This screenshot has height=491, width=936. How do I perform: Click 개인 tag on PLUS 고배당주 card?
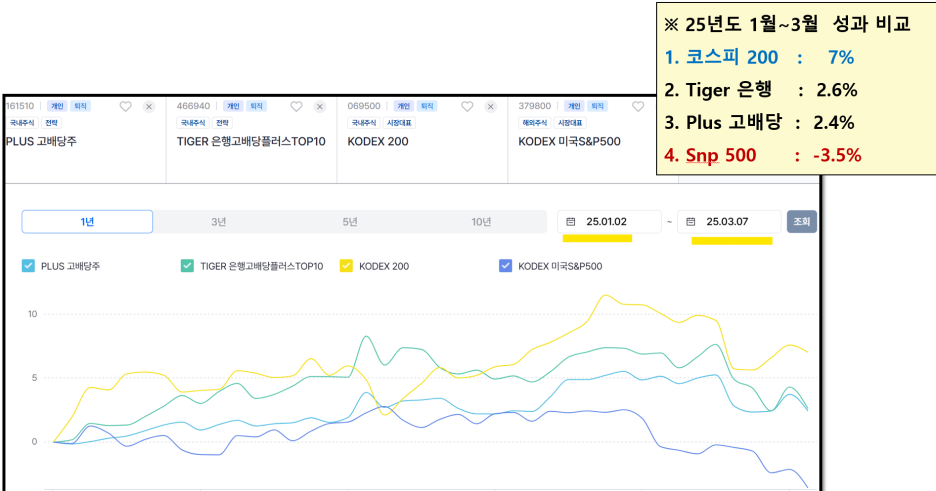tap(57, 106)
